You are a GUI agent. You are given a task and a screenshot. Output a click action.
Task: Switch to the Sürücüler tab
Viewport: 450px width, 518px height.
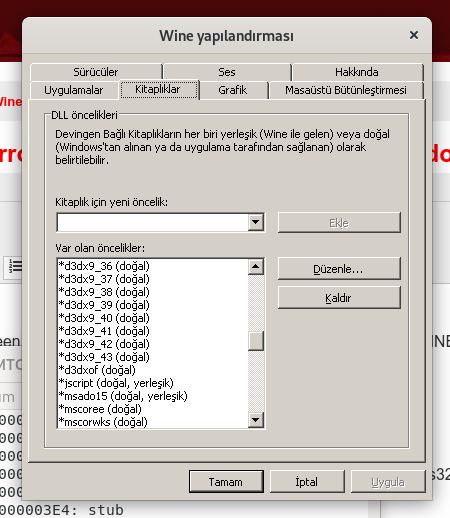(96, 72)
